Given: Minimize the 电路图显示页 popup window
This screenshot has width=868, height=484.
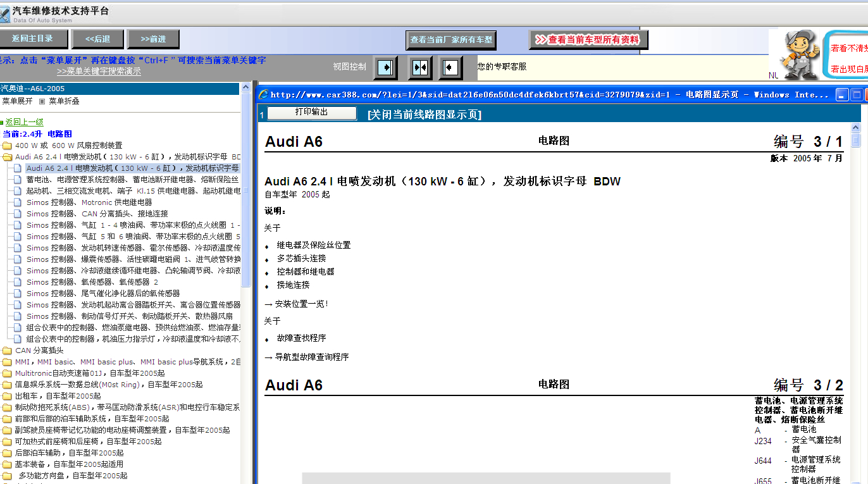Looking at the screenshot, I should (842, 95).
